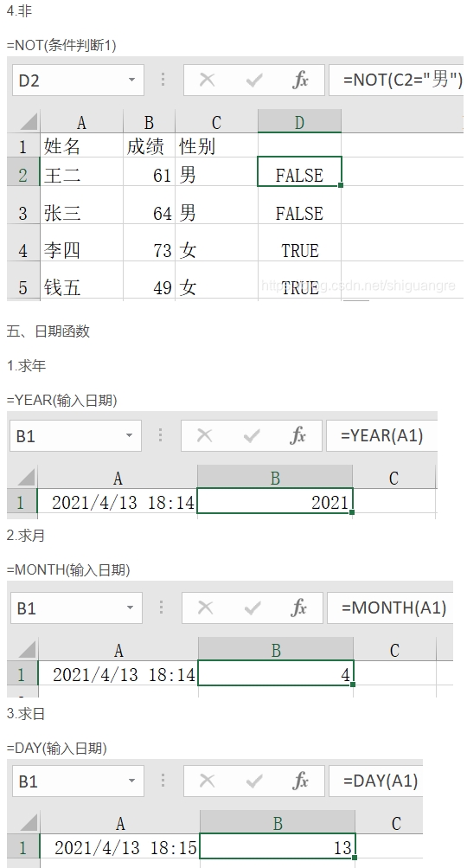Viewport: 467px width, 868px height.
Task: Click the =MONTH(A1) formula bar field
Action: click(x=390, y=608)
